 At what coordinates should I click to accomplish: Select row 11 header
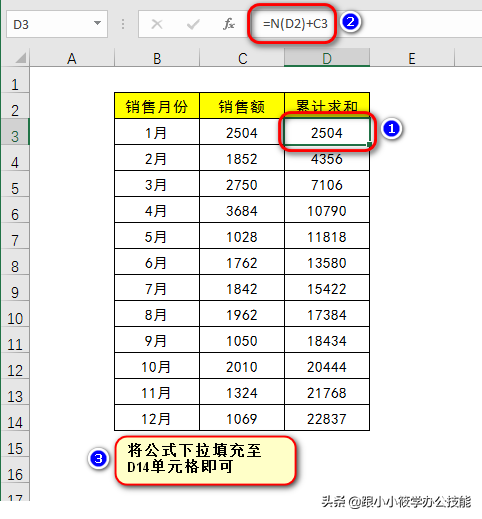(15, 340)
